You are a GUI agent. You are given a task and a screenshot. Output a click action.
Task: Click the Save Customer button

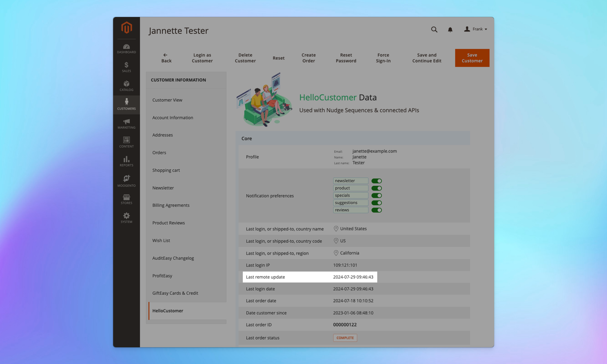point(472,58)
